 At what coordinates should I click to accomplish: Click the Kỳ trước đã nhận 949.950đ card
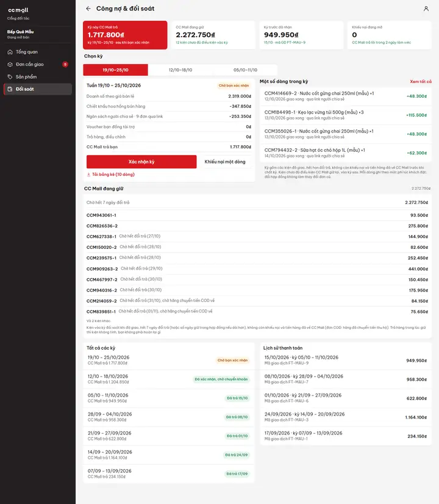click(x=301, y=35)
